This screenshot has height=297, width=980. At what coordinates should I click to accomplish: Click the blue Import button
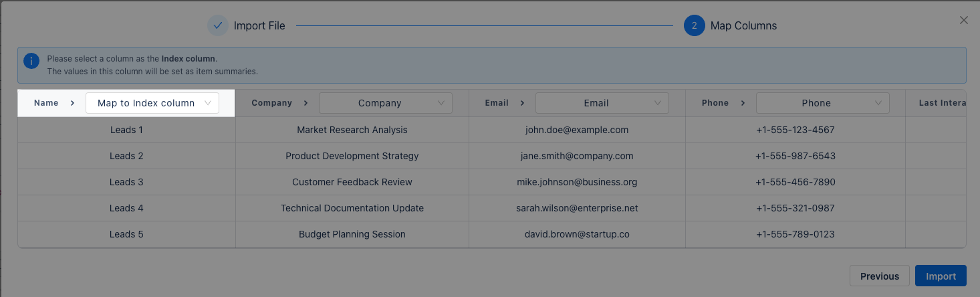(x=941, y=276)
